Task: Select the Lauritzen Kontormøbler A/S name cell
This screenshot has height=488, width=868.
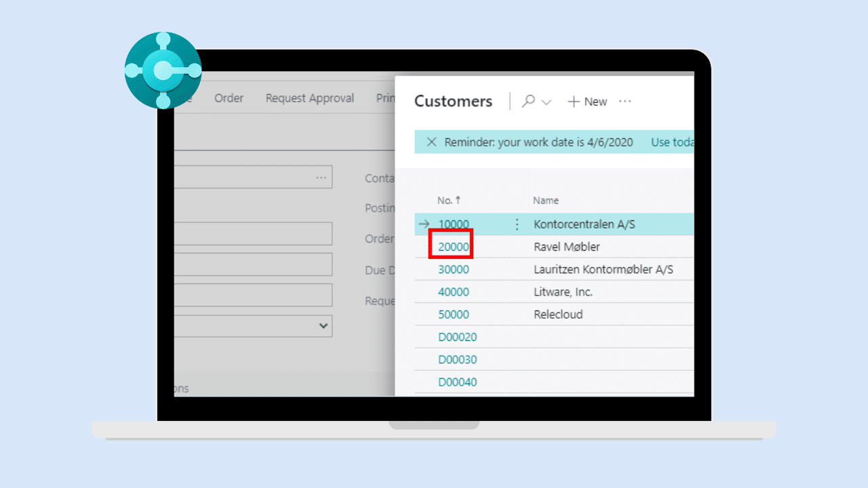Action: [604, 269]
